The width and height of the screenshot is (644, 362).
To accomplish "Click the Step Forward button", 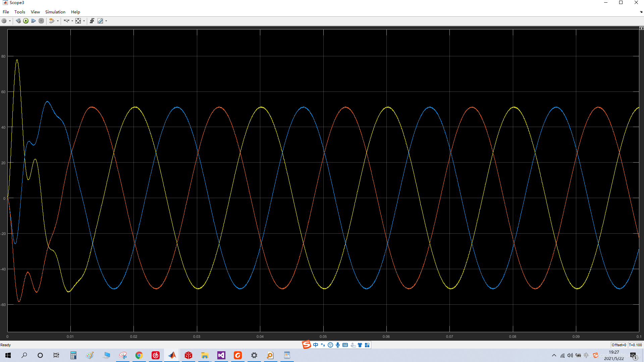I will pyautogui.click(x=34, y=21).
